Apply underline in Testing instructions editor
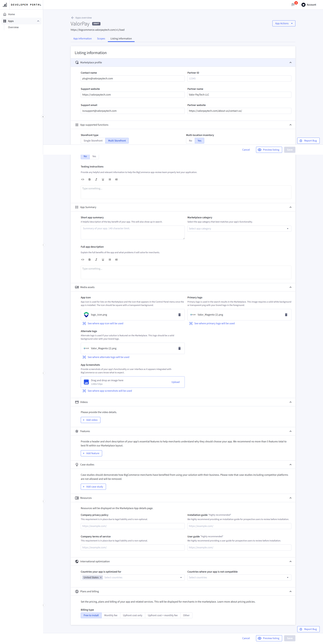The width and height of the screenshot is (323, 644). 103,180
